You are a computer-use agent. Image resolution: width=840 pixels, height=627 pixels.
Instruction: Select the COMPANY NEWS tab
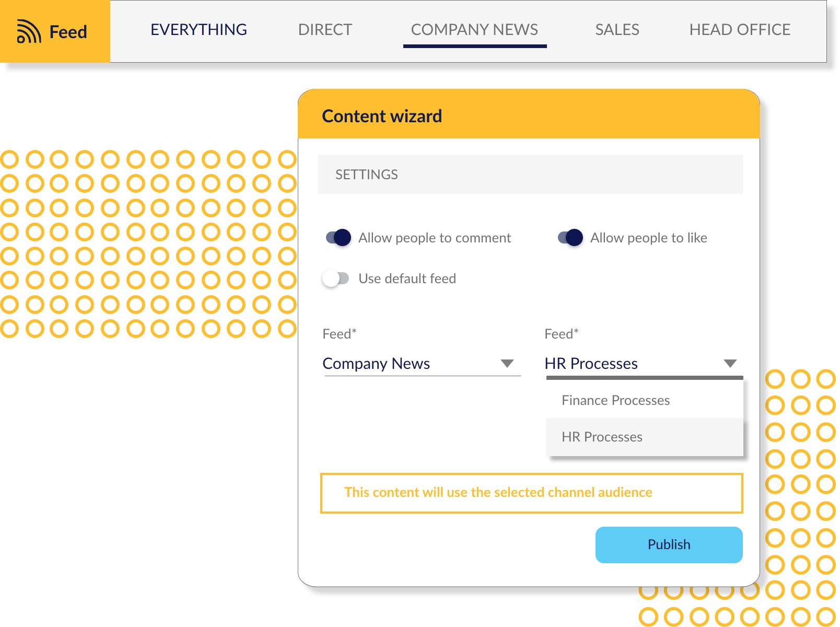(474, 30)
